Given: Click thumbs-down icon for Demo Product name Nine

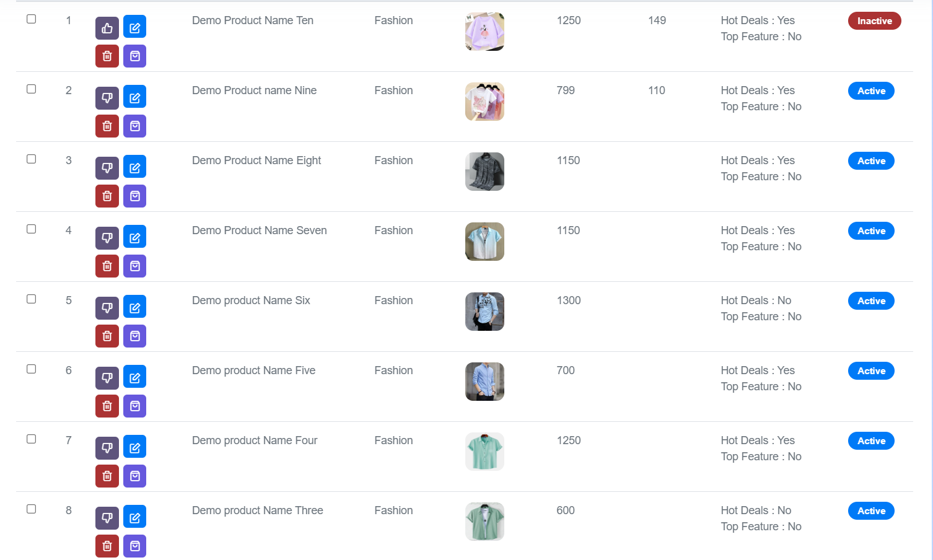Looking at the screenshot, I should 107,97.
